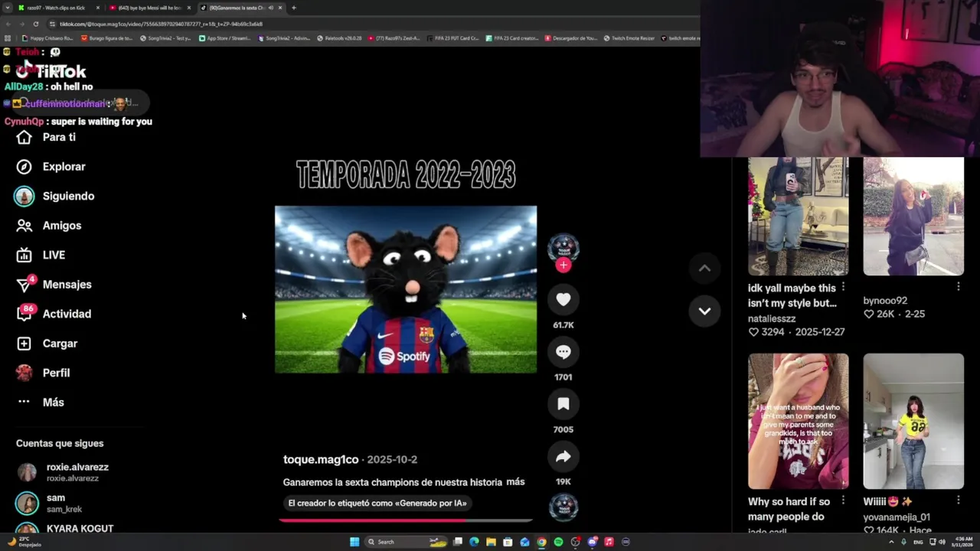Go to the previous video with up chevron
980x551 pixels.
click(704, 268)
